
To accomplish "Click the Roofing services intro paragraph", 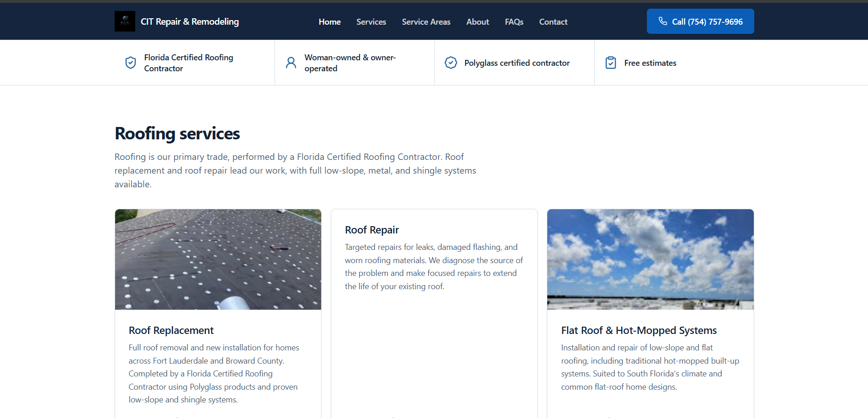I will (295, 170).
